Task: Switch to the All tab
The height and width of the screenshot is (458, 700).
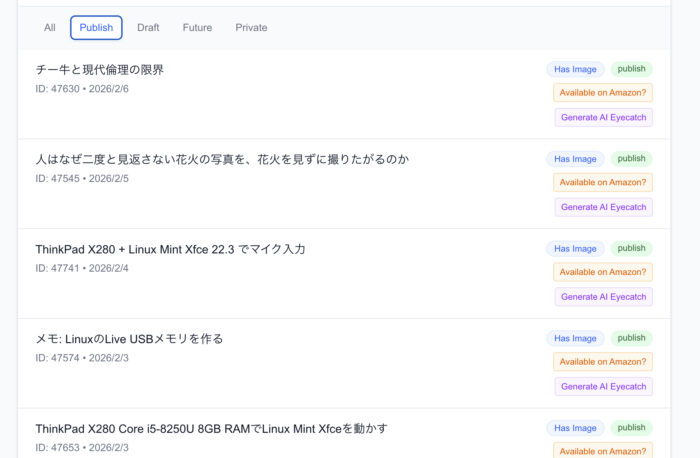Action: [x=49, y=28]
